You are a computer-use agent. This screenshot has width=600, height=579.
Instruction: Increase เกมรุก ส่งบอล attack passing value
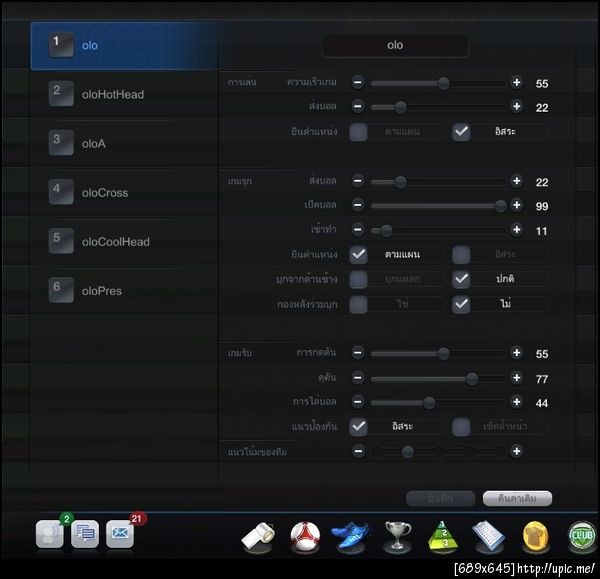click(517, 181)
